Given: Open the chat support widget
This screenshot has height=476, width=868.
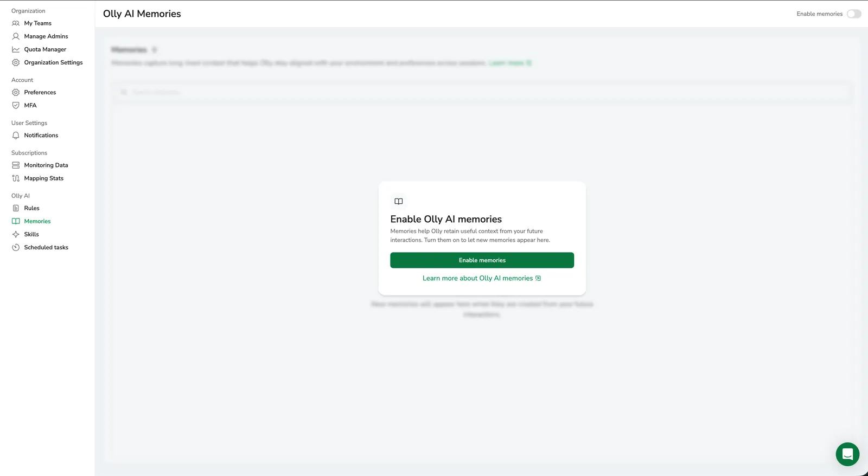Looking at the screenshot, I should point(847,454).
